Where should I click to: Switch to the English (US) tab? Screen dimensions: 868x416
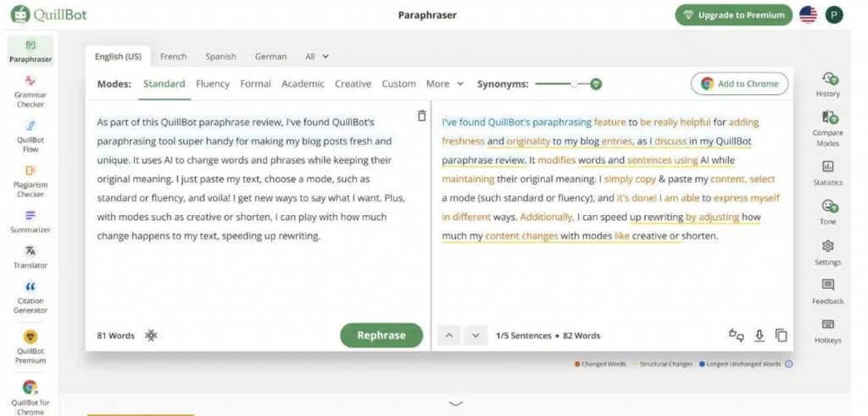pos(118,57)
